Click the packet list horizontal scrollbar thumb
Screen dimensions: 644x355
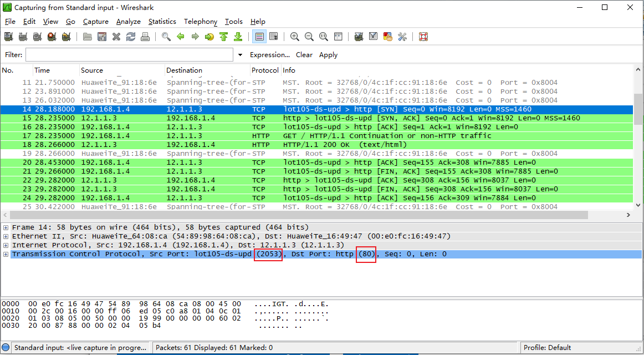pyautogui.click(x=299, y=215)
